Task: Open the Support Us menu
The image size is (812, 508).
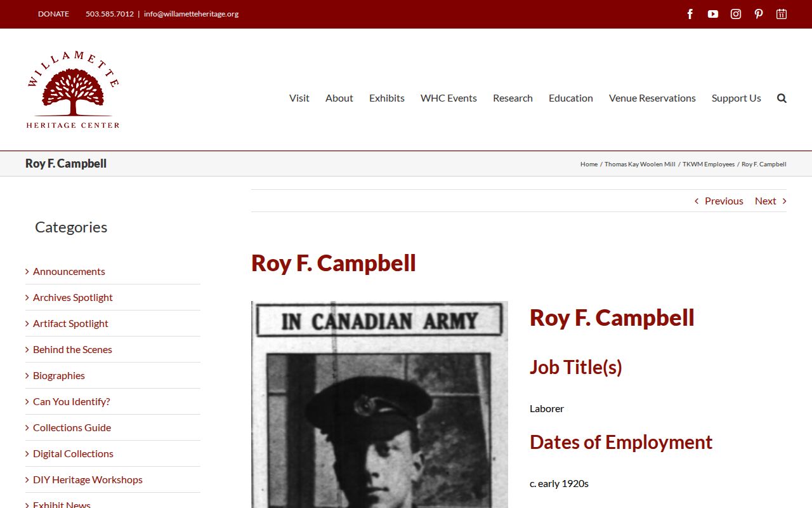Action: (737, 98)
